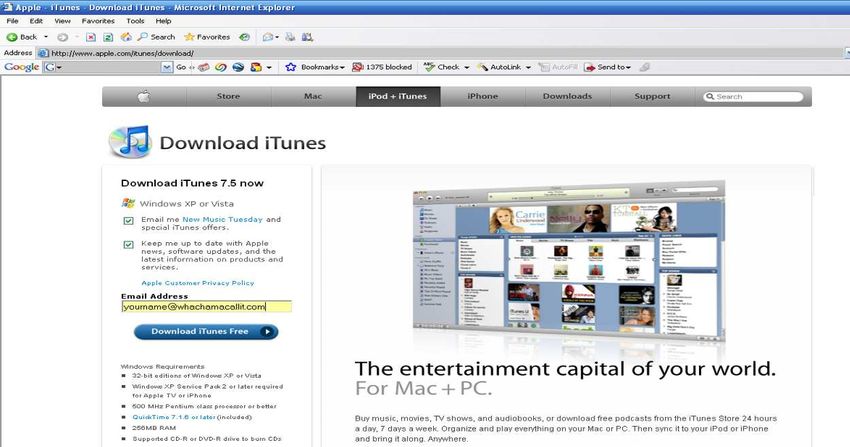
Task: Click the popup blocker 1375 blocked icon
Action: pyautogui.click(x=358, y=67)
